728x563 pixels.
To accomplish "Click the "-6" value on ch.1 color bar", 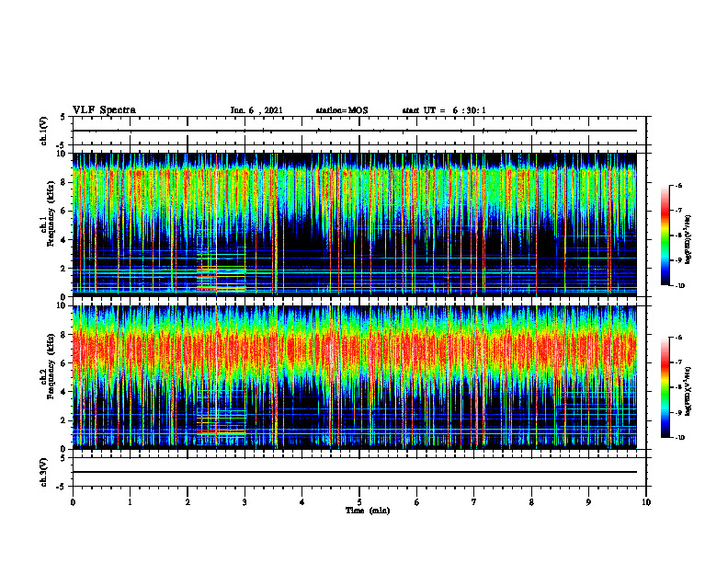I will (x=678, y=185).
